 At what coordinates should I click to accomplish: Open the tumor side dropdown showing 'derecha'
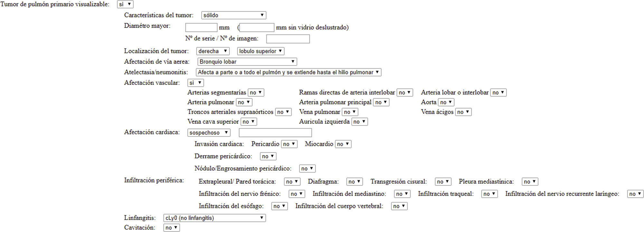(213, 51)
